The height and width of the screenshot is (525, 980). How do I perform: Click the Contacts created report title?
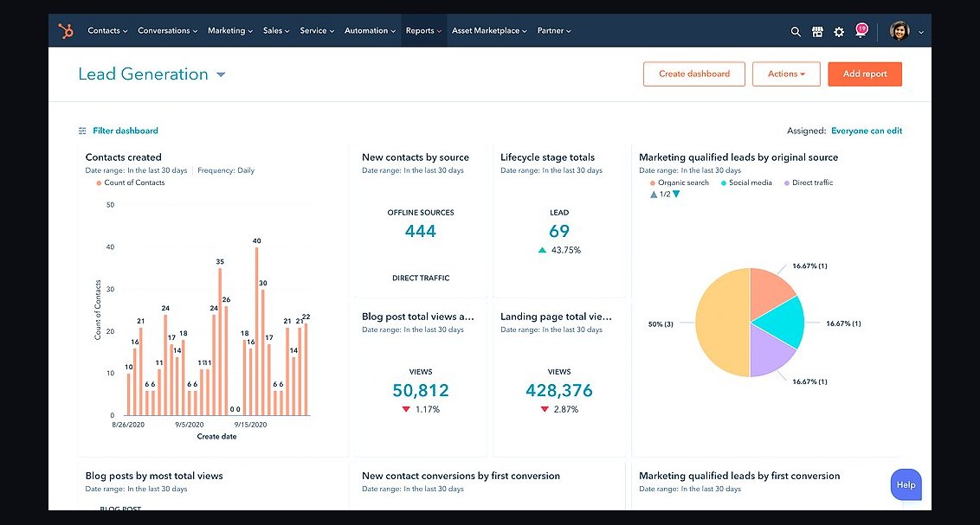[x=123, y=157]
